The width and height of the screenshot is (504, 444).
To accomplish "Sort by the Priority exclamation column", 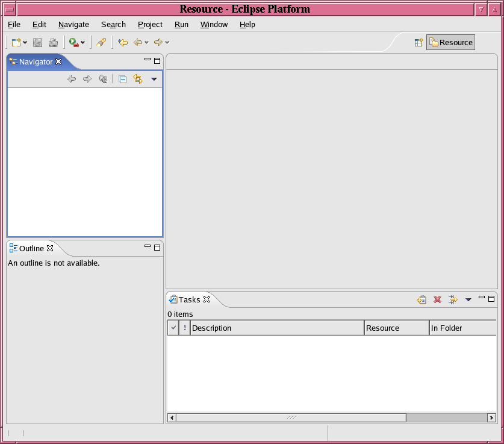I will (x=184, y=328).
